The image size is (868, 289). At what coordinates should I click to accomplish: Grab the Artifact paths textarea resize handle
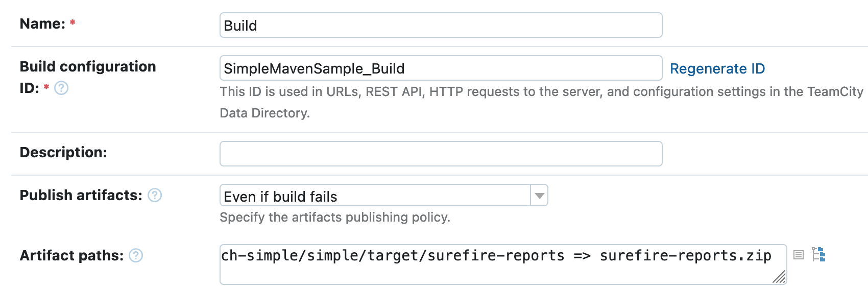(780, 278)
